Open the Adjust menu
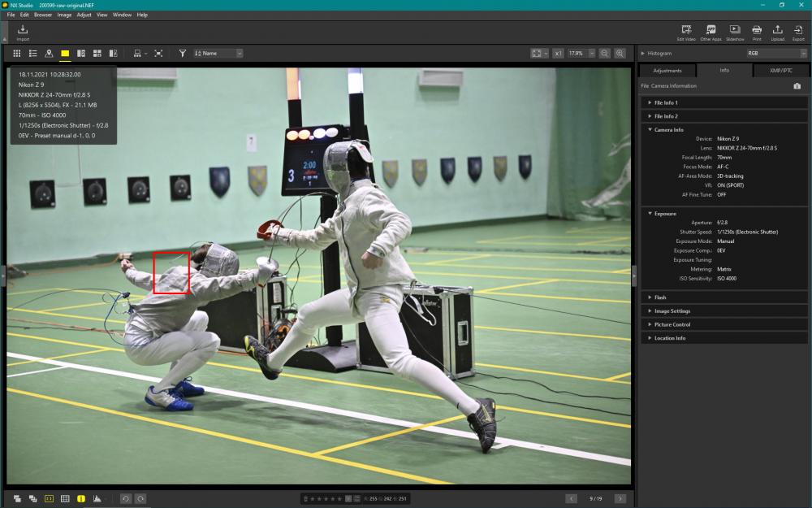Screen dimensions: 812x508 (84, 15)
